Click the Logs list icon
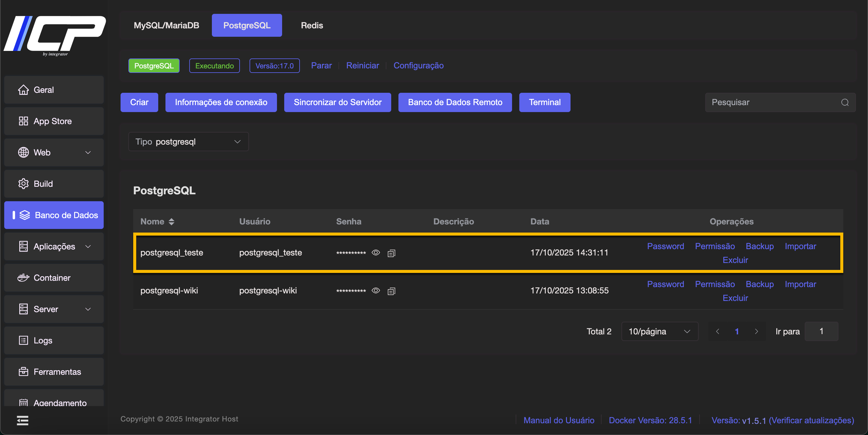The image size is (868, 435). coord(23,340)
